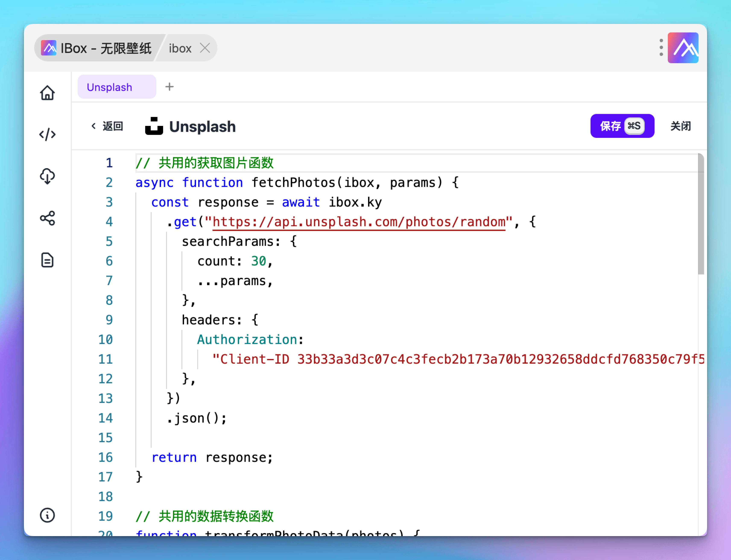Go back with 返回 button
The image size is (731, 560).
107,126
